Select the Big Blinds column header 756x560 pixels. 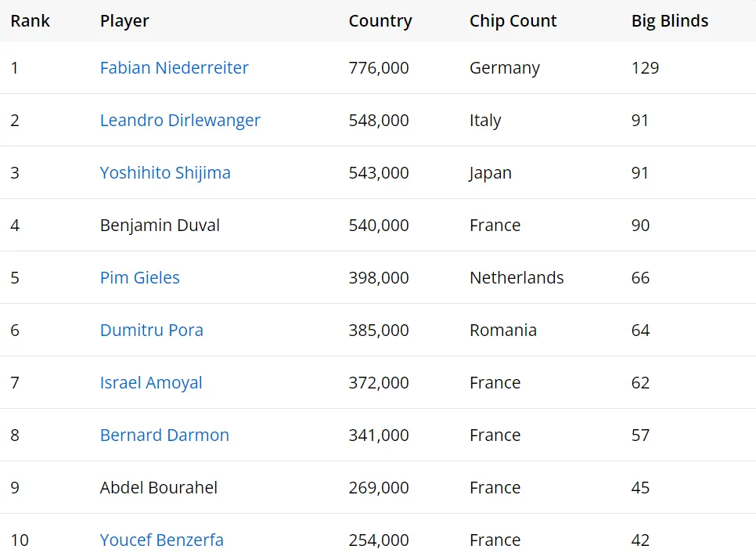point(669,21)
